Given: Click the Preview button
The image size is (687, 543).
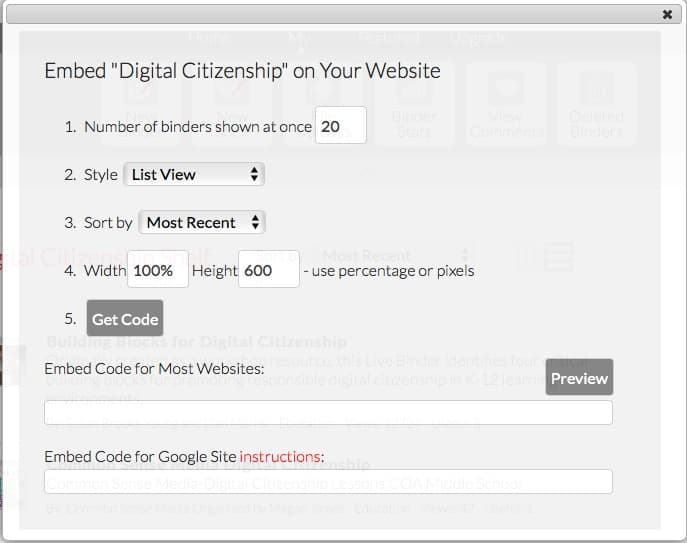Looking at the screenshot, I should [579, 377].
